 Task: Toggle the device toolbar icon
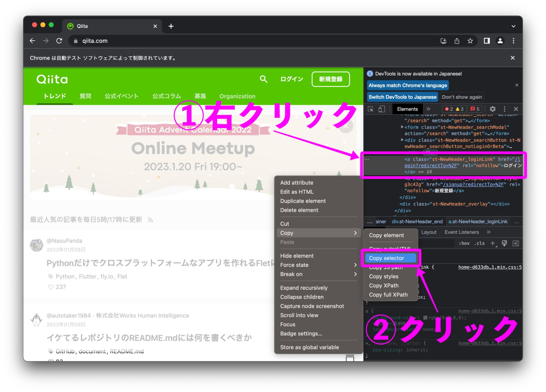click(382, 109)
